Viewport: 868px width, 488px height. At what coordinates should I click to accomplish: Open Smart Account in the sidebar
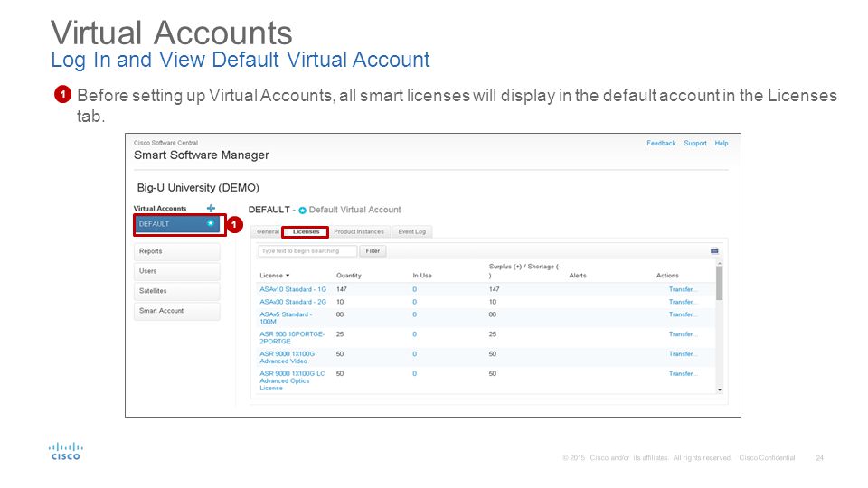[x=176, y=311]
